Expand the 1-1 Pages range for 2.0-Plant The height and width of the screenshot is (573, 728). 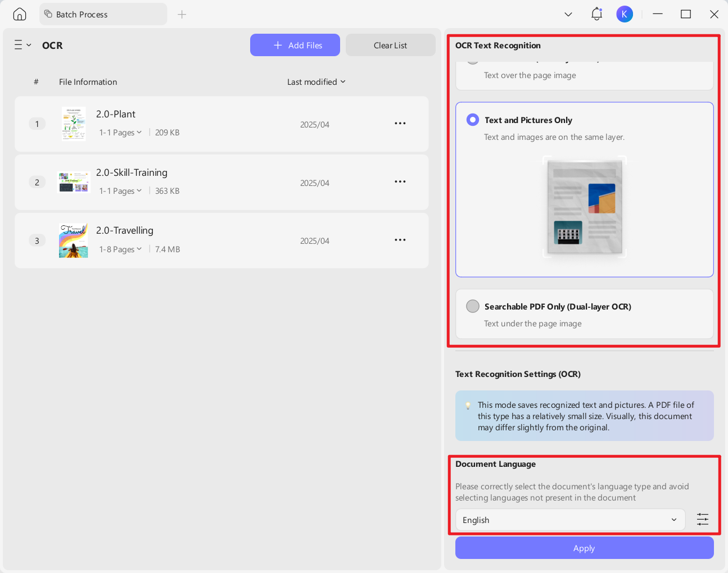click(x=120, y=133)
